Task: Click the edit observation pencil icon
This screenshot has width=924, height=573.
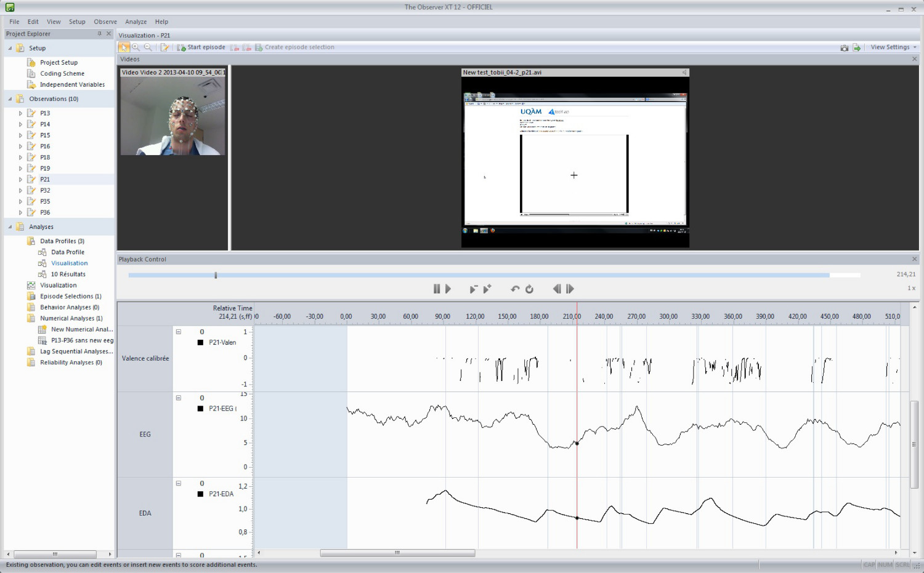Action: [x=164, y=47]
